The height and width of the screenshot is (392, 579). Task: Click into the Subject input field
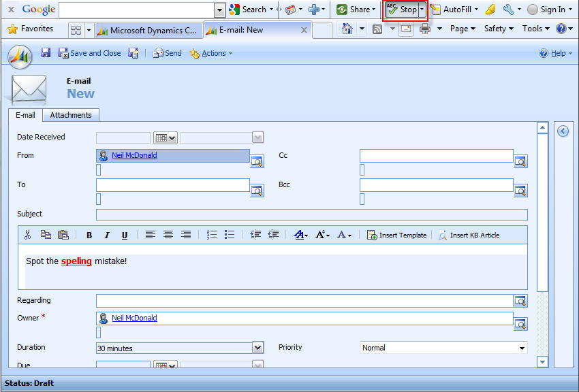pos(311,215)
